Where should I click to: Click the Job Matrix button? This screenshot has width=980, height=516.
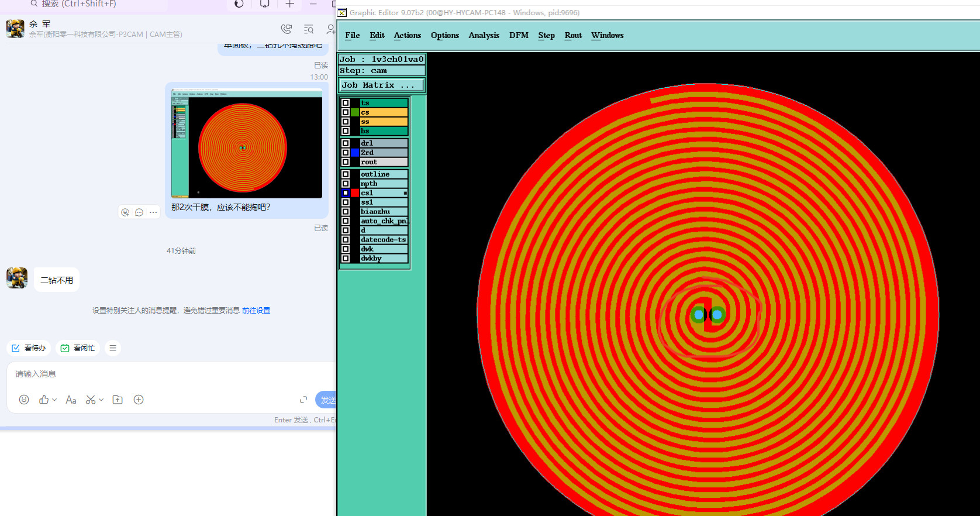[x=381, y=85]
